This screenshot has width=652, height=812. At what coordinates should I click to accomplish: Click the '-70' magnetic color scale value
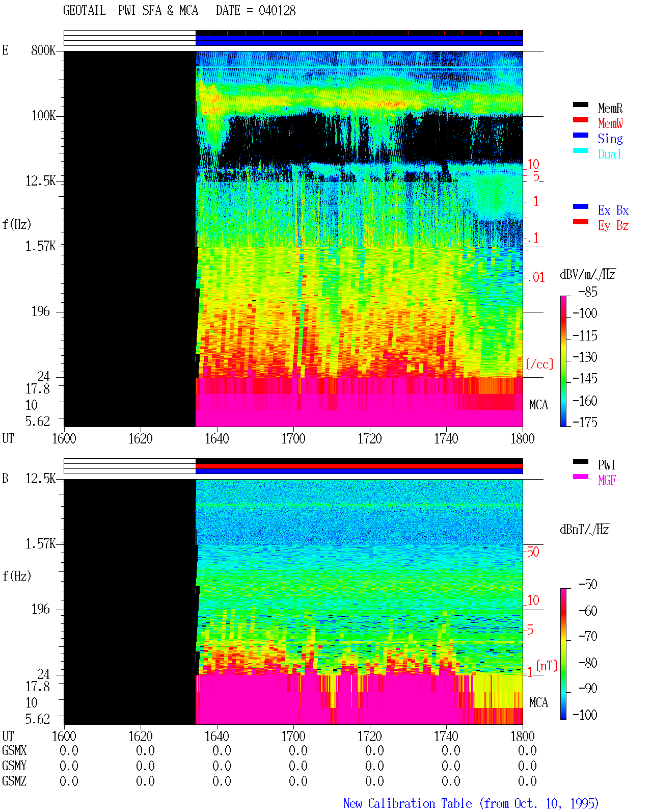coord(588,637)
